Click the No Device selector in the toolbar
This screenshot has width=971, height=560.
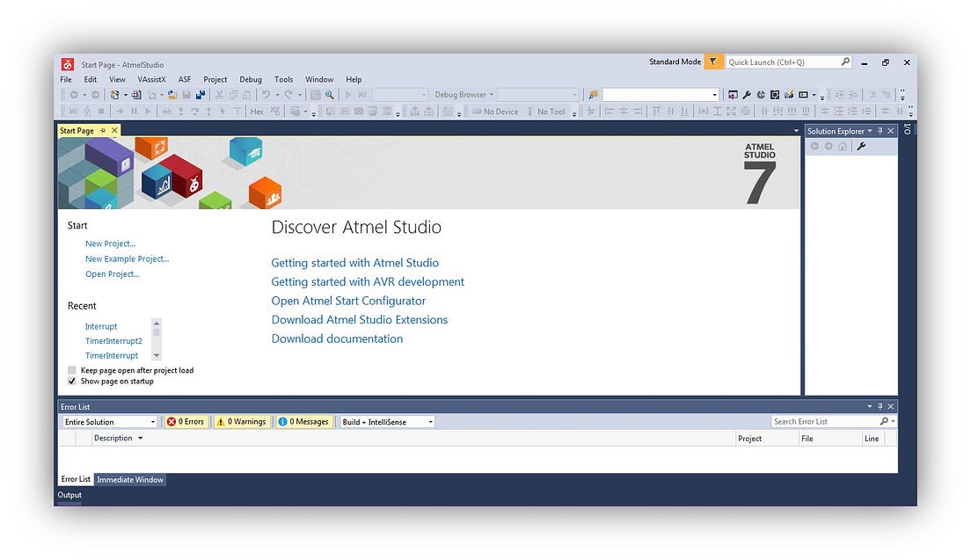pos(498,110)
